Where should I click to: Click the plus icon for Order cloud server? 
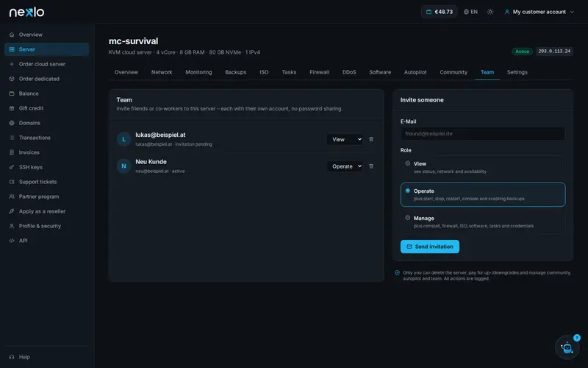coord(12,64)
